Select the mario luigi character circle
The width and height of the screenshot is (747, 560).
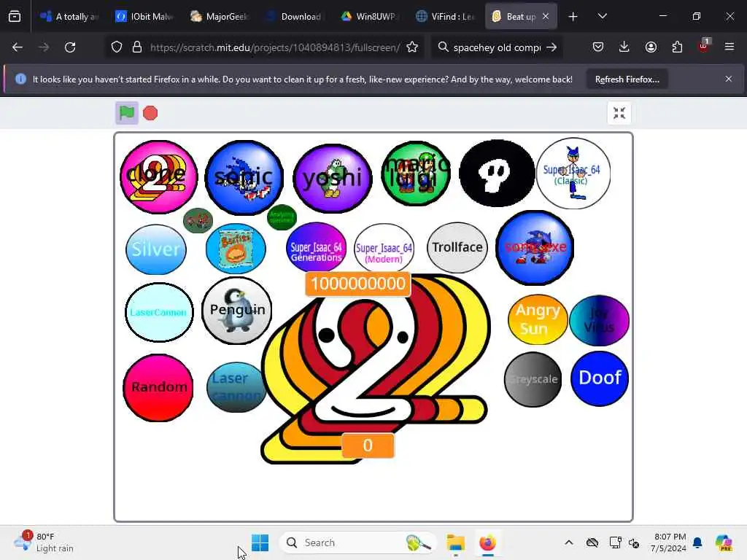click(417, 174)
